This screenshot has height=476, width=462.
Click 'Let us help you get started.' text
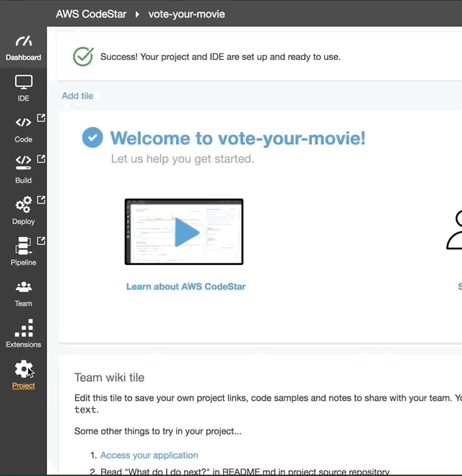(x=183, y=159)
